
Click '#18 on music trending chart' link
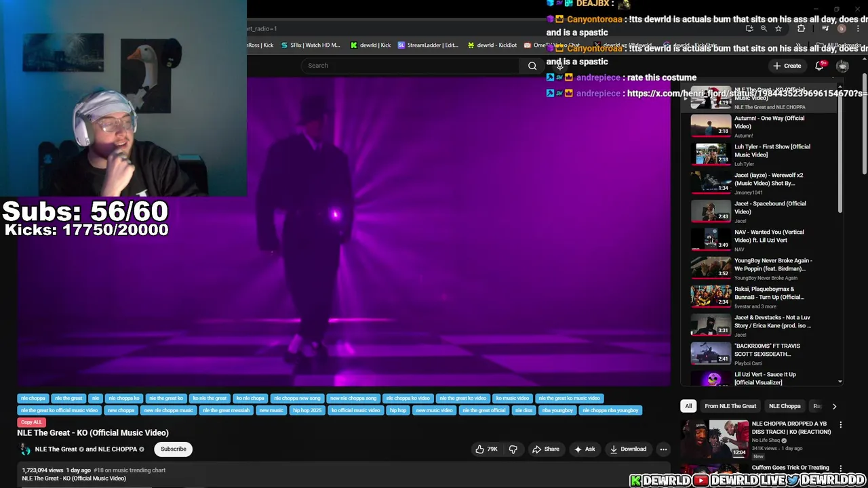tap(130, 470)
